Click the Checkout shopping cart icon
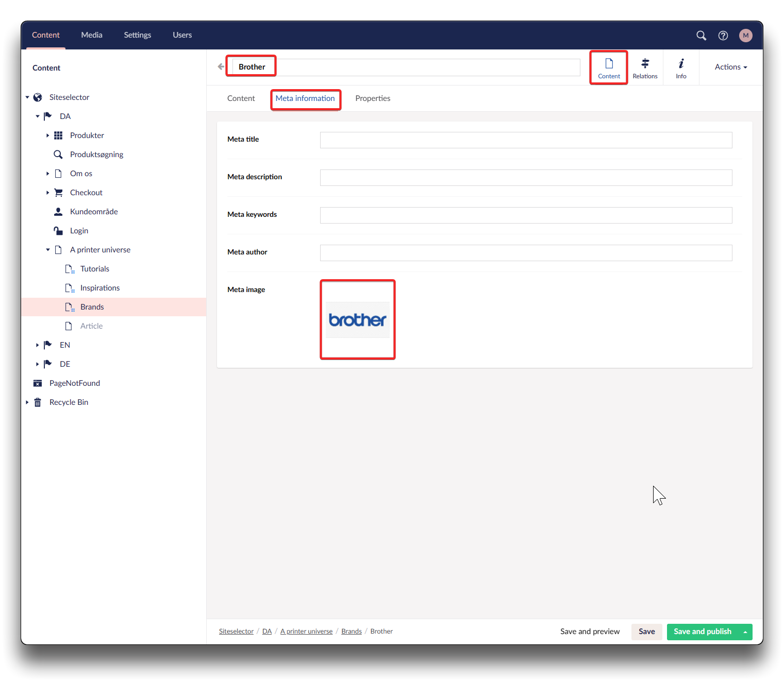Viewport: 784px width, 682px height. [58, 193]
